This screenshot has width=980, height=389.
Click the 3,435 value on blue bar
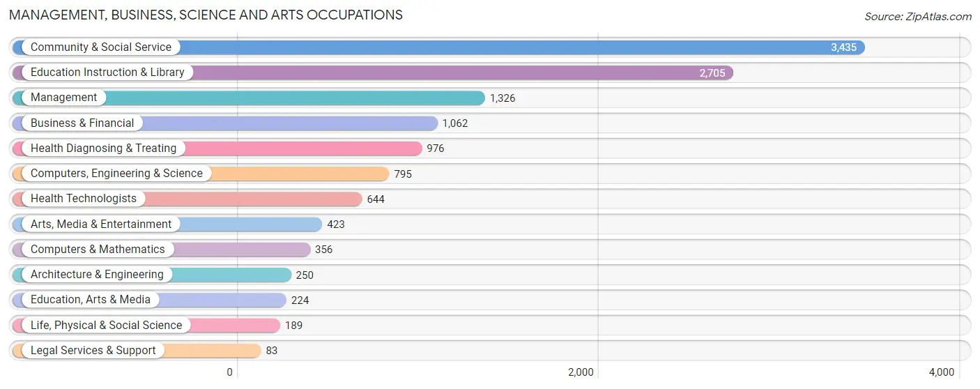pyautogui.click(x=843, y=47)
